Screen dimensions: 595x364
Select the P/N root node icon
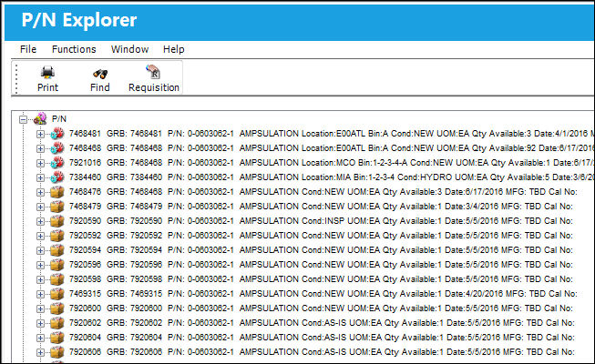click(40, 119)
